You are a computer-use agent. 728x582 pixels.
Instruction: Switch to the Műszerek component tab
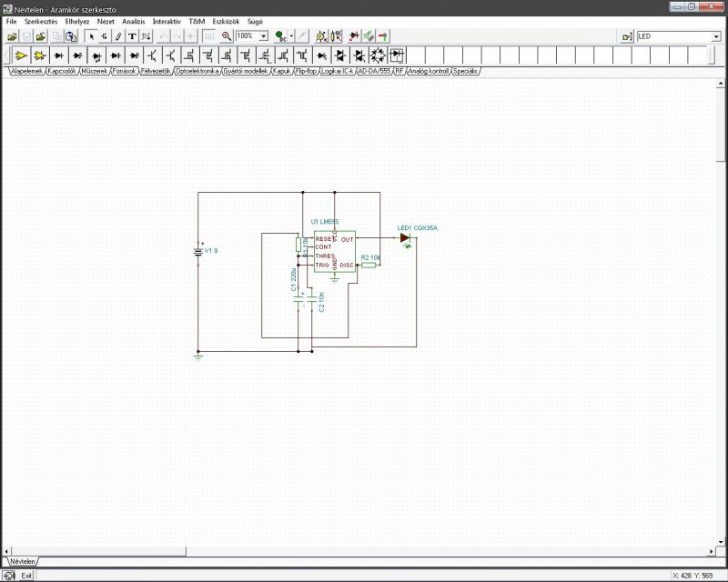[x=95, y=71]
